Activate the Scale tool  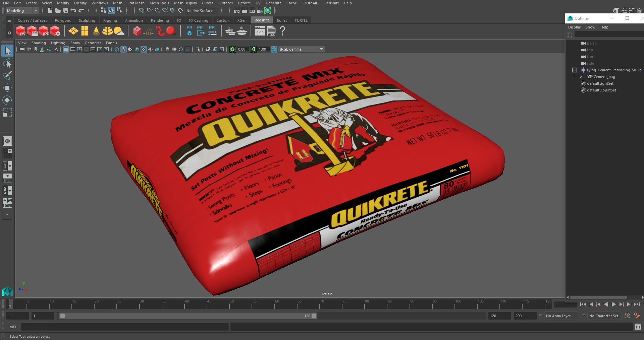pos(7,113)
